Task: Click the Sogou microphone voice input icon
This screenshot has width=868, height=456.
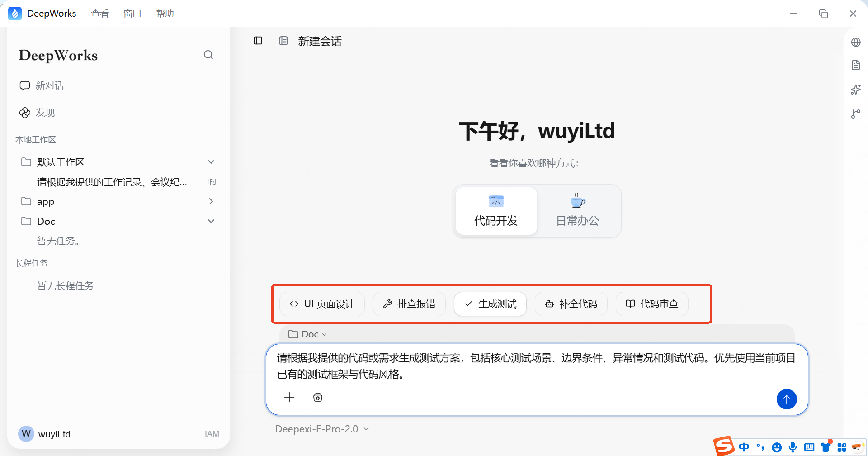Action: click(793, 447)
